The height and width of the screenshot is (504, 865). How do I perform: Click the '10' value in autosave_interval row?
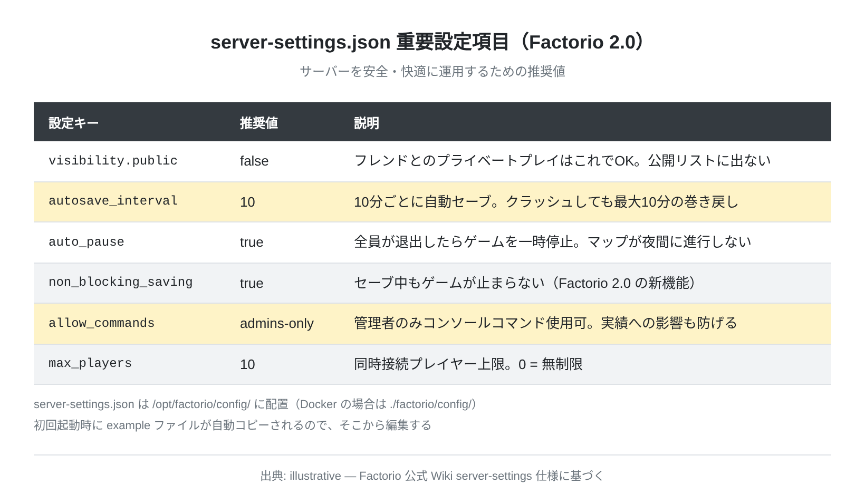(x=247, y=202)
